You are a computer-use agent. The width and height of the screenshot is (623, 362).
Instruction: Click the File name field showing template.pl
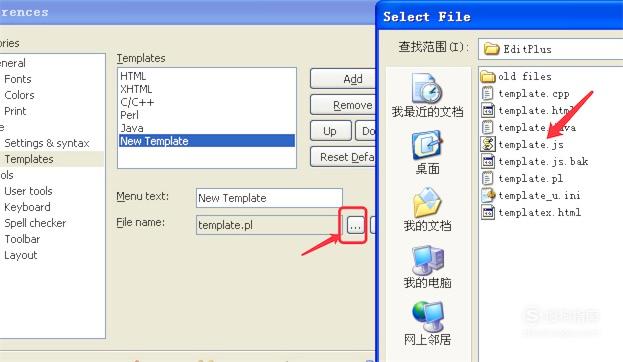pos(269,225)
